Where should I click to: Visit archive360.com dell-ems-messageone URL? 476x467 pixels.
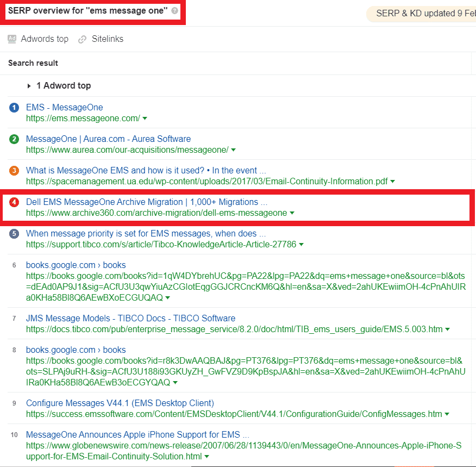point(156,213)
